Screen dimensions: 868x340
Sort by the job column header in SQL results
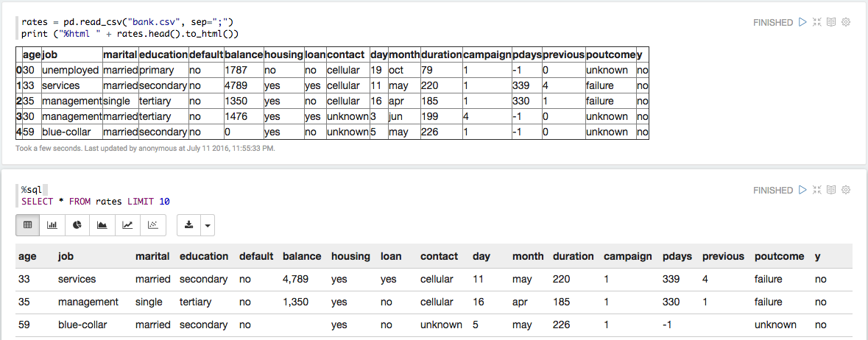point(66,256)
